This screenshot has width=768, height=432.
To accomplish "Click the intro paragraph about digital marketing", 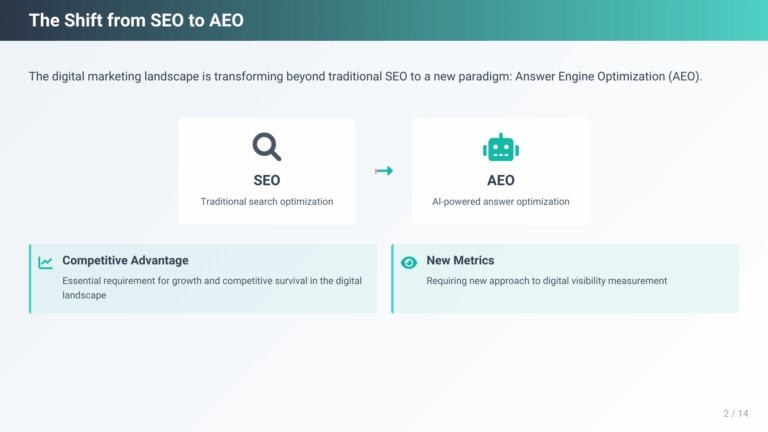I will click(x=366, y=76).
